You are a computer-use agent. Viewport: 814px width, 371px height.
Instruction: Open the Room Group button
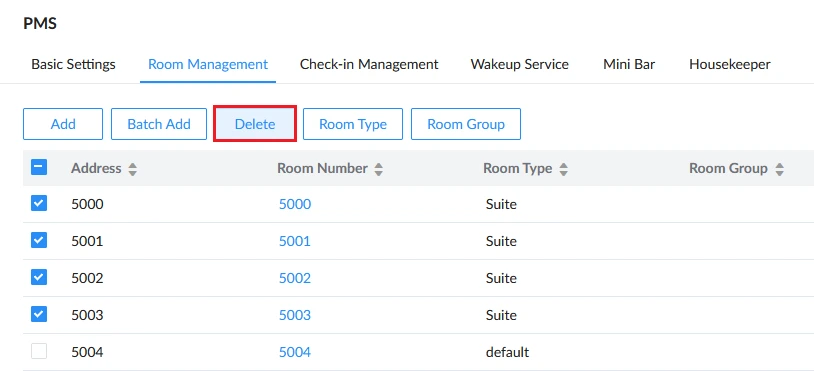pos(466,124)
